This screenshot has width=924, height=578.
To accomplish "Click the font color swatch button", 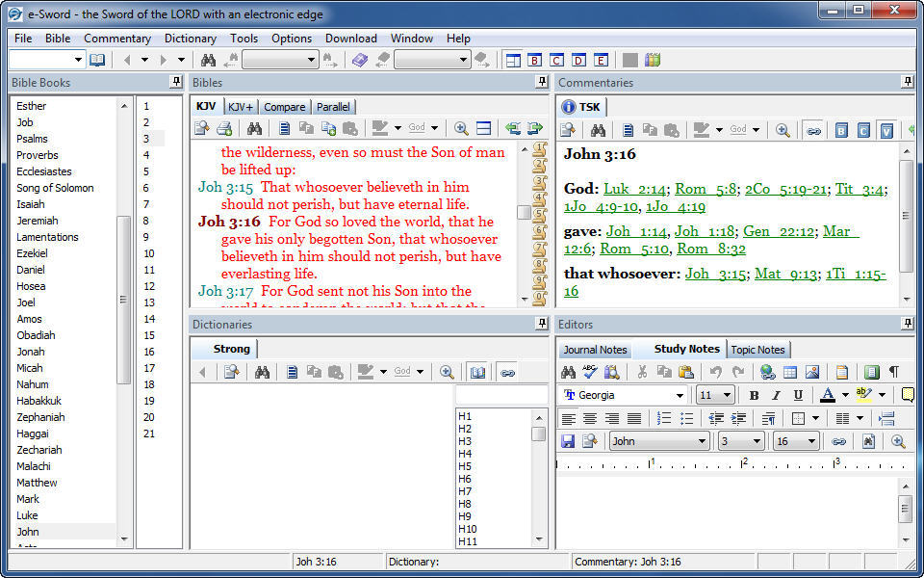I will (x=826, y=395).
